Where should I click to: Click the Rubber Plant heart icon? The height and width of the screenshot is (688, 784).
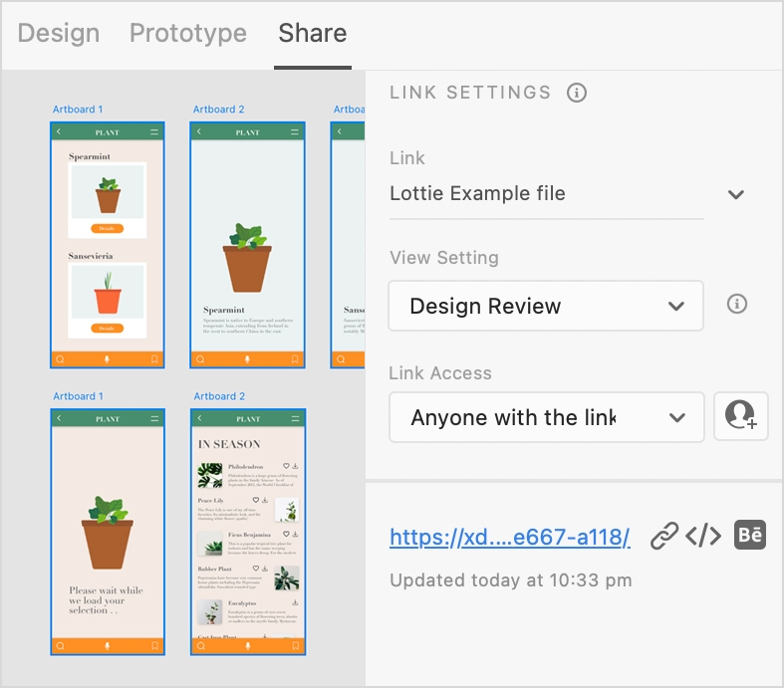pos(255,569)
